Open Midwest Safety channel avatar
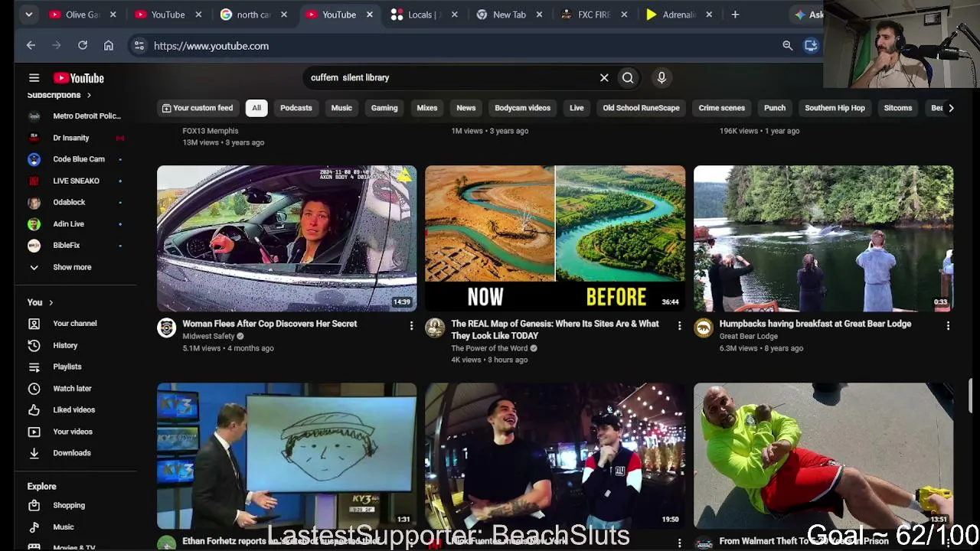 point(166,328)
